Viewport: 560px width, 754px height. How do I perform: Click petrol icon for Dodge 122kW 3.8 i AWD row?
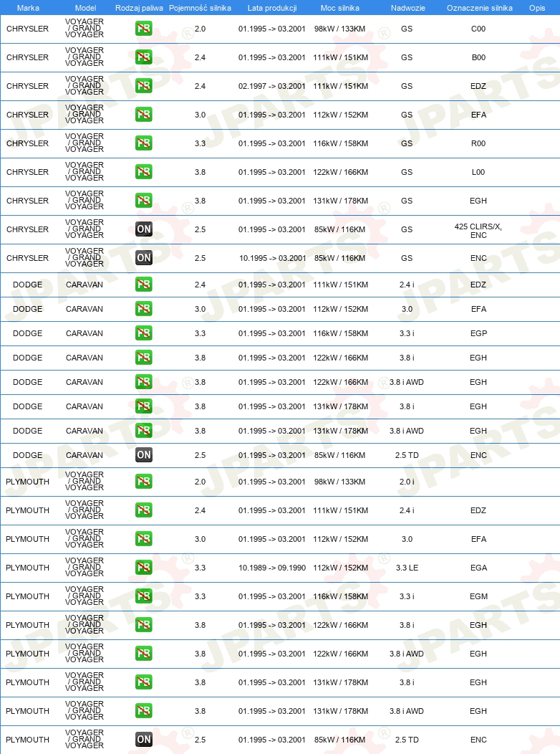click(x=144, y=382)
